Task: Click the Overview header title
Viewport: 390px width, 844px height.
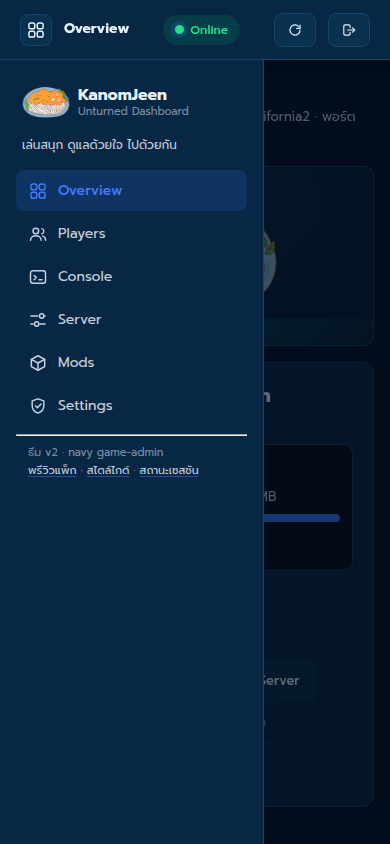Action: pos(96,29)
